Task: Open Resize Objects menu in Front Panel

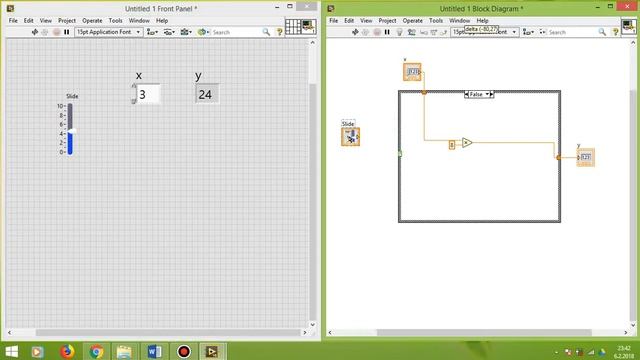Action: click(186, 32)
